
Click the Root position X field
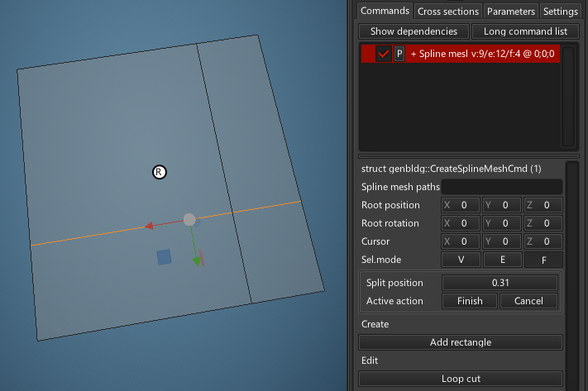click(x=461, y=205)
